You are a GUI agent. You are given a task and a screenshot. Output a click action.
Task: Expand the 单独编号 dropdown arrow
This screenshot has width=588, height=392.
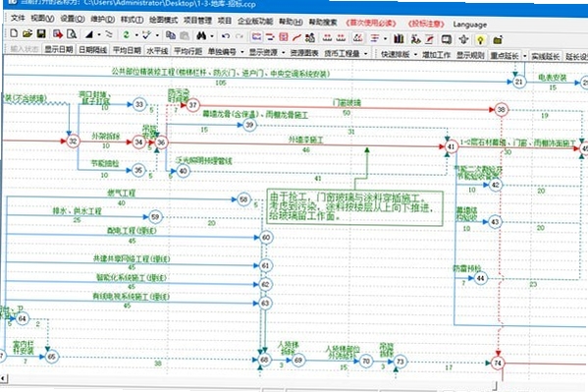(242, 52)
